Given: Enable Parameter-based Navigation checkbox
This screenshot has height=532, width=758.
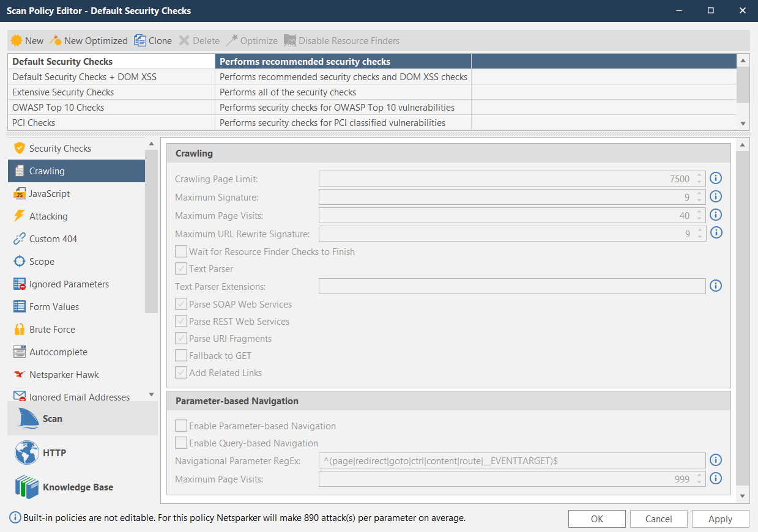Looking at the screenshot, I should click(181, 426).
